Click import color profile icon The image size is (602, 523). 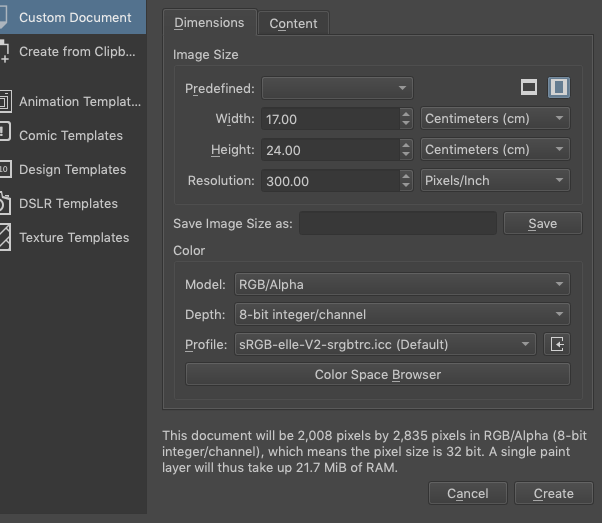tap(557, 344)
